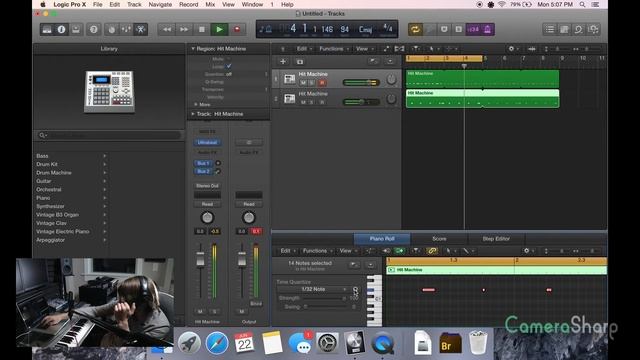
Task: Click the red Record button
Action: tap(237, 29)
